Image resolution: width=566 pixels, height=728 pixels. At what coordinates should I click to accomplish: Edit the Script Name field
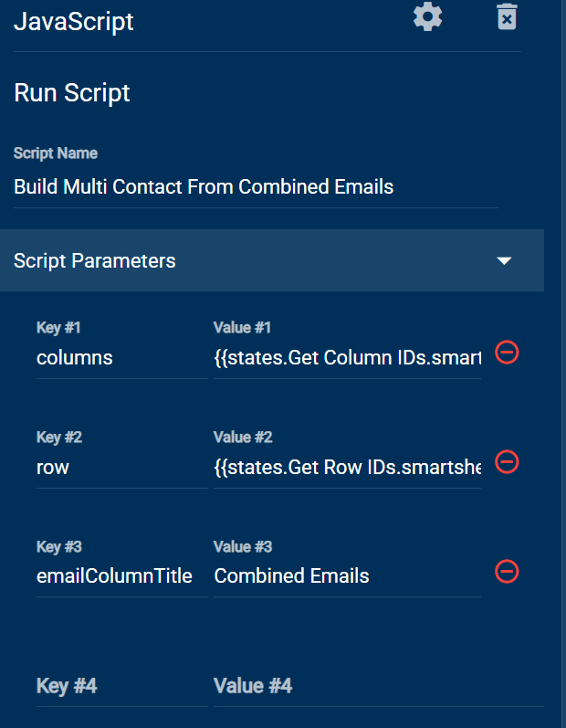pos(257,187)
